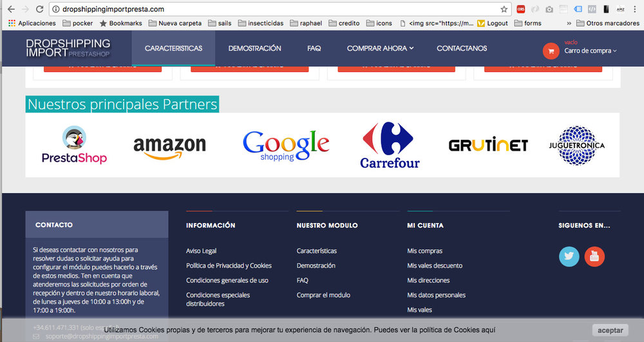Screen dimensions: 644x342
Task: Open the Mis vales descuento link
Action: click(435, 265)
